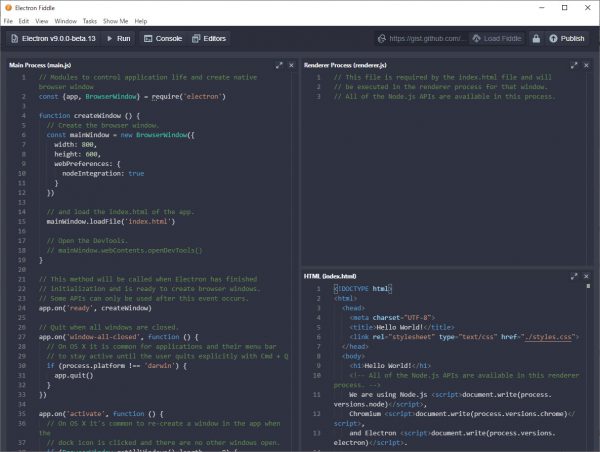Screen dimensions: 600x452
Task: Close the HTML (index.html) editor
Action: [586, 276]
